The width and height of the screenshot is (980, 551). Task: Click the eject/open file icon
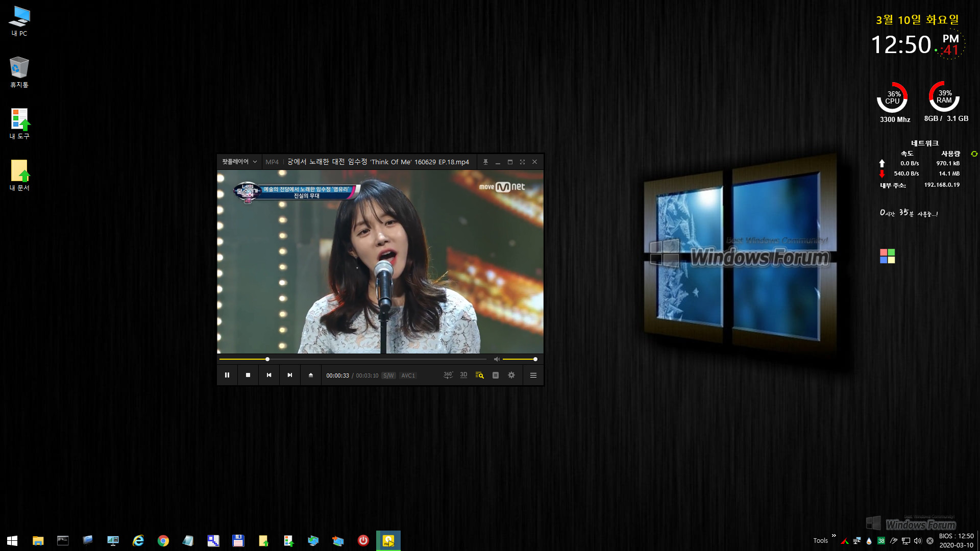click(x=311, y=375)
